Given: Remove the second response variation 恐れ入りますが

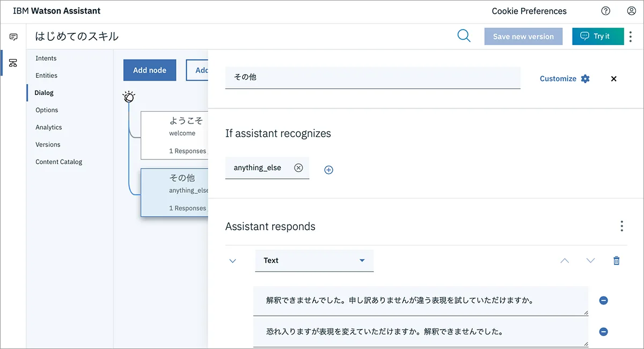Looking at the screenshot, I should (603, 332).
